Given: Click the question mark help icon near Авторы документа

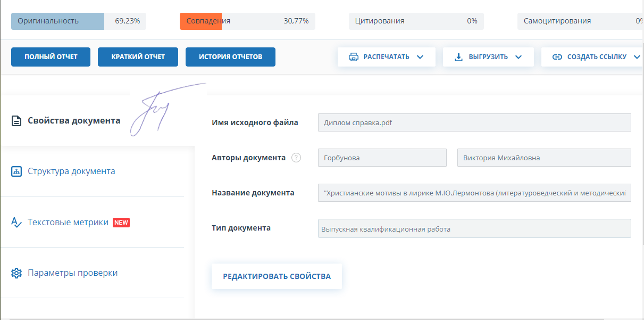Looking at the screenshot, I should pos(296,158).
